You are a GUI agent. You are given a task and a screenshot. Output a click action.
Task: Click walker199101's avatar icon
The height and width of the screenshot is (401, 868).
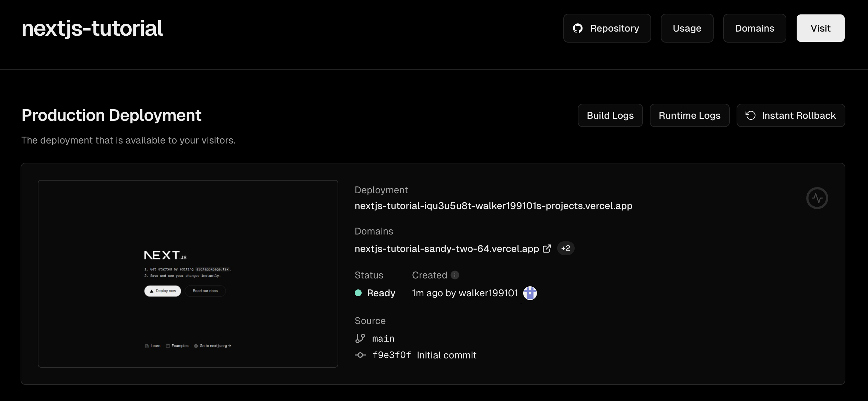coord(530,293)
